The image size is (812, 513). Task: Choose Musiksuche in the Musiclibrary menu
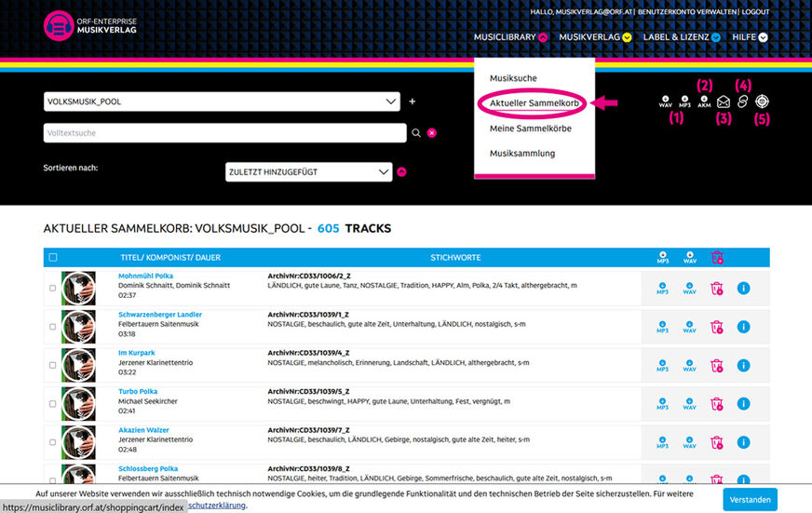click(513, 78)
